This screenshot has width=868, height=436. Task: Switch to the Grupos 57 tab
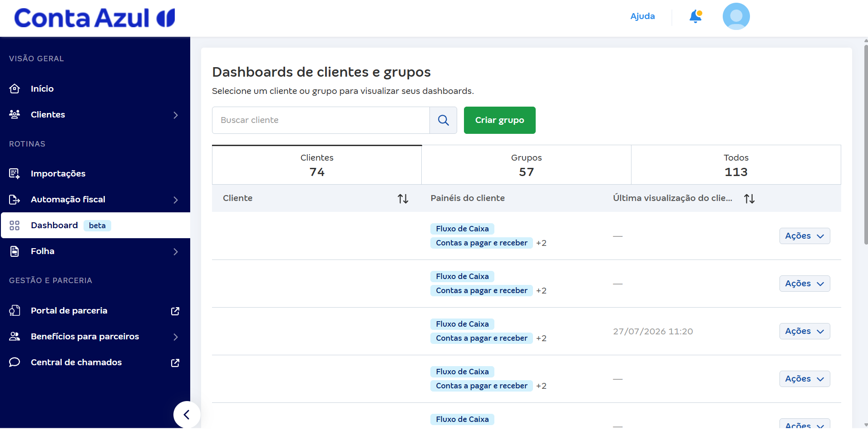pos(526,165)
